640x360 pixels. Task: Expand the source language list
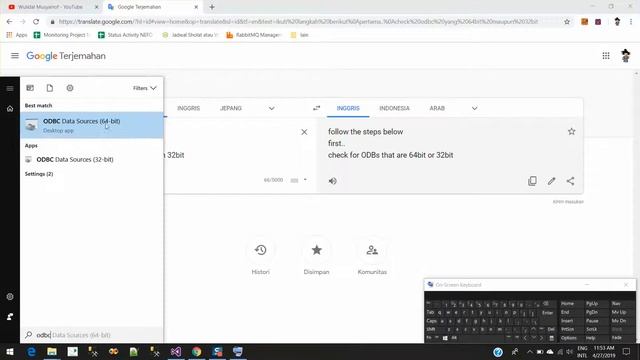point(271,108)
